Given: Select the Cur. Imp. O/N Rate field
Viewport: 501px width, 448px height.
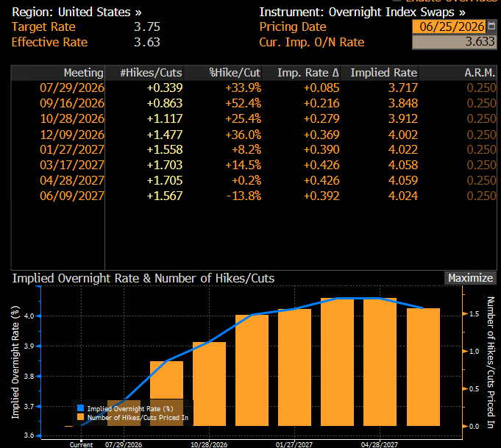Looking at the screenshot, I should pos(455,42).
